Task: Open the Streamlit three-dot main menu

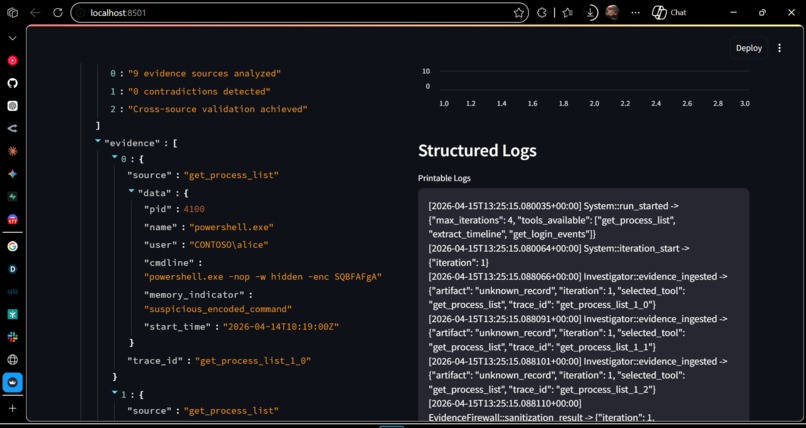Action: (779, 48)
